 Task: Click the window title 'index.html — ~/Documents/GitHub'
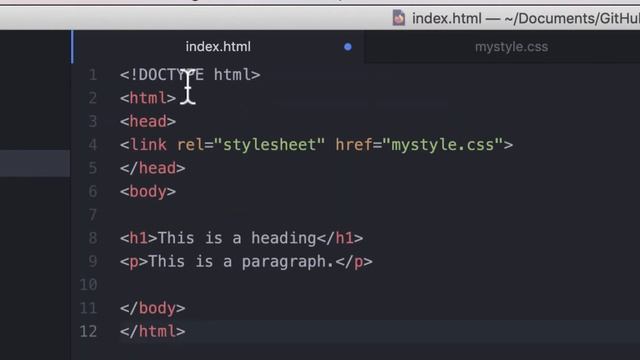click(526, 18)
